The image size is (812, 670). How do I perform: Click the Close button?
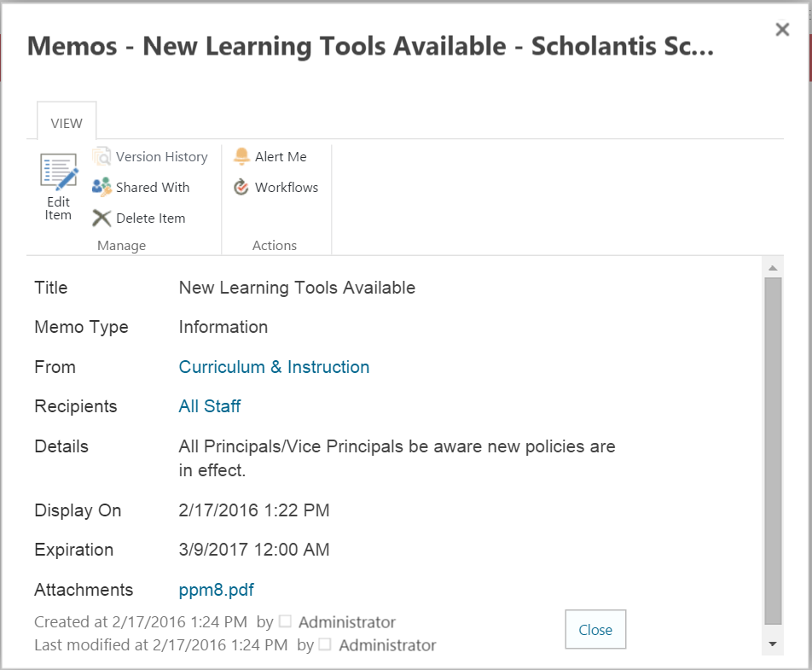point(595,630)
